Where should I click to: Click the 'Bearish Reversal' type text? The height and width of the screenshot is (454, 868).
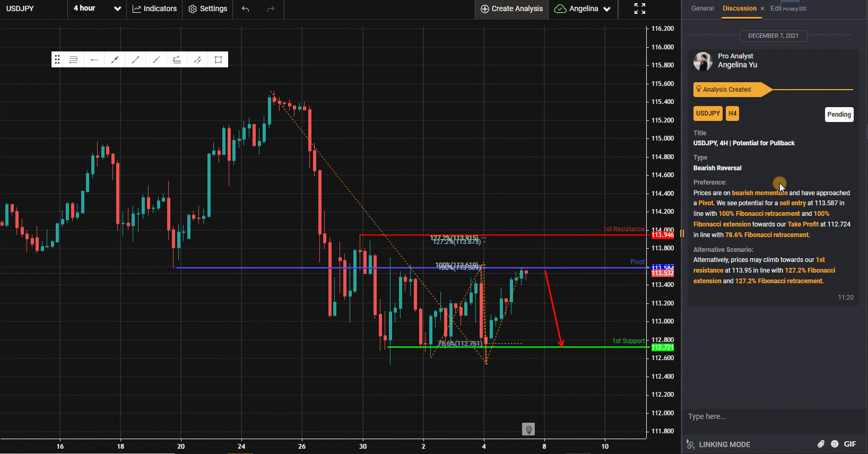pos(717,168)
